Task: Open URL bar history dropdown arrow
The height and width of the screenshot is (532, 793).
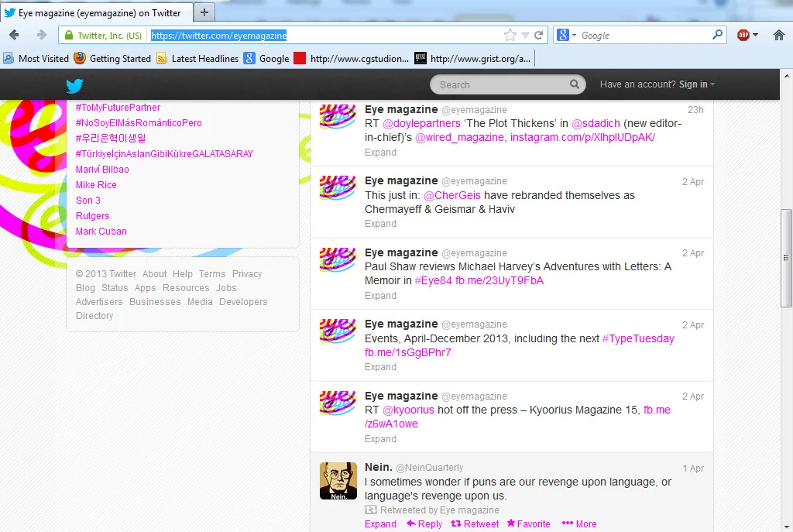Action: (x=525, y=36)
